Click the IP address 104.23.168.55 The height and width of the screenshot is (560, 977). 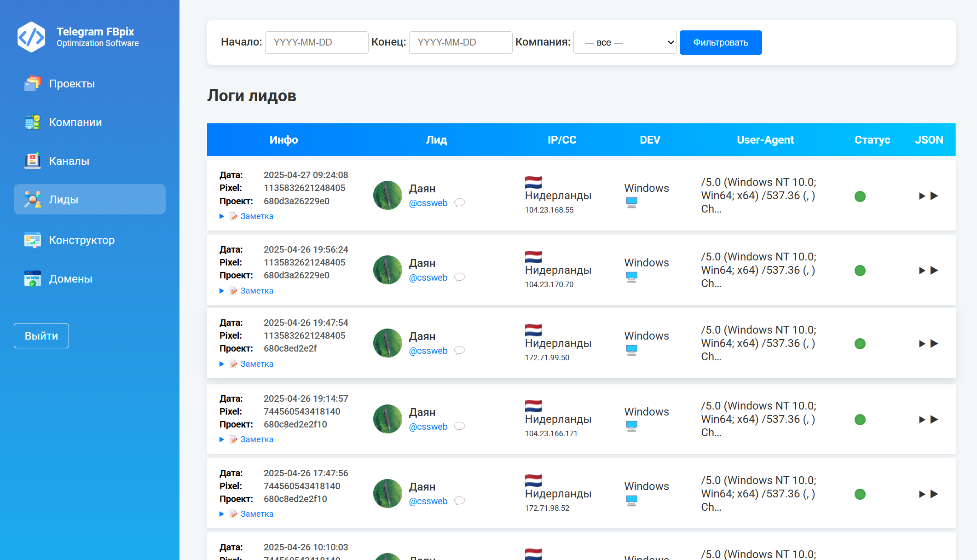click(x=549, y=210)
